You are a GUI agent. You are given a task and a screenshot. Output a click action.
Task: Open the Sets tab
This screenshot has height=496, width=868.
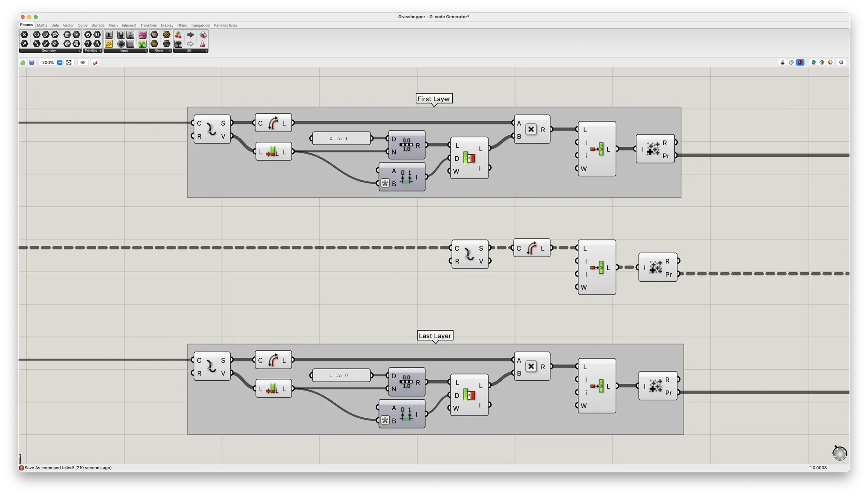pyautogui.click(x=55, y=25)
